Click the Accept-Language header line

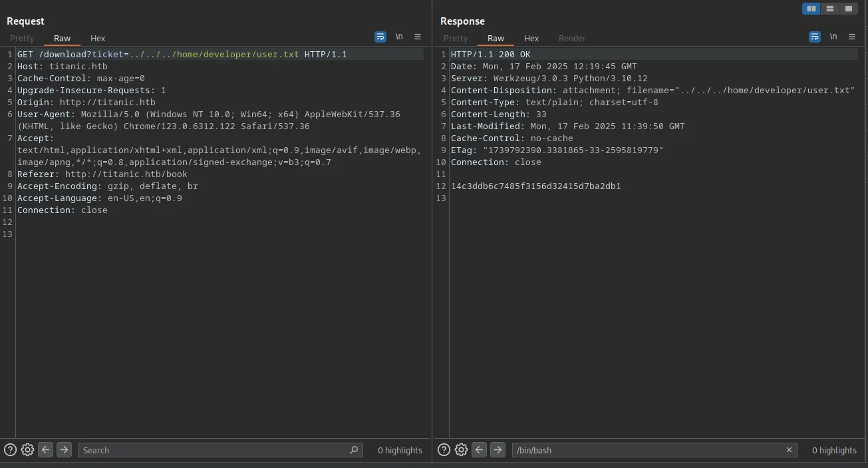100,198
